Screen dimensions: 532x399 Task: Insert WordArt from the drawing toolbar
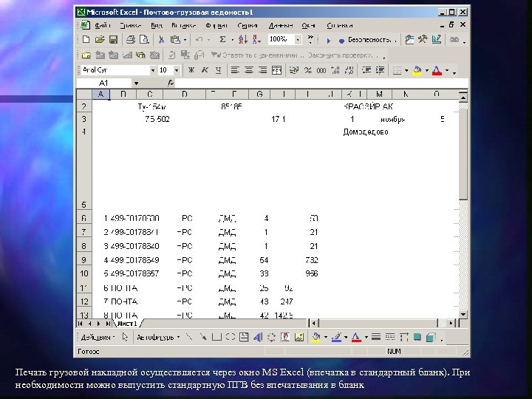pos(258,337)
